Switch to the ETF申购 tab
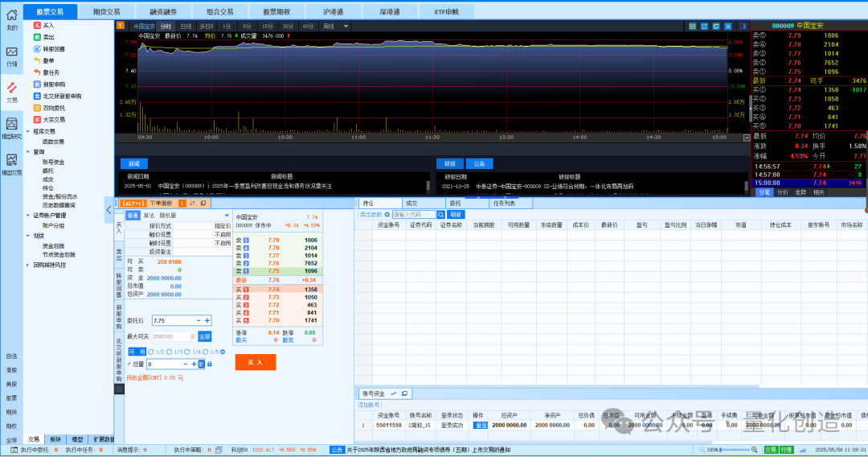Image resolution: width=868 pixels, height=457 pixels. pyautogui.click(x=446, y=11)
